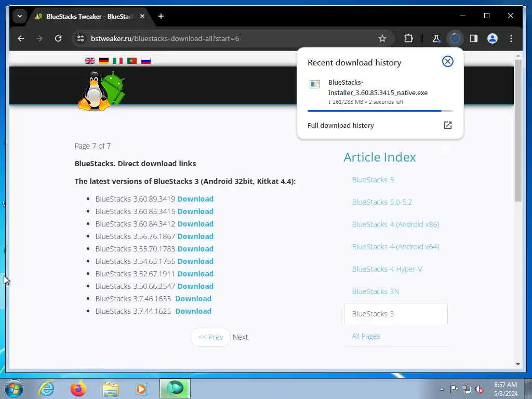The height and width of the screenshot is (399, 532).
Task: Show hidden tray icons arrow
Action: tap(442, 389)
